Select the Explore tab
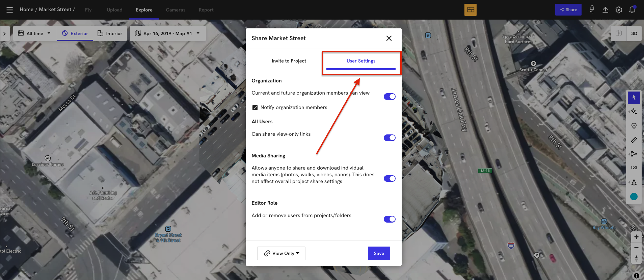Screen dimensions: 644x280 click(x=144, y=10)
